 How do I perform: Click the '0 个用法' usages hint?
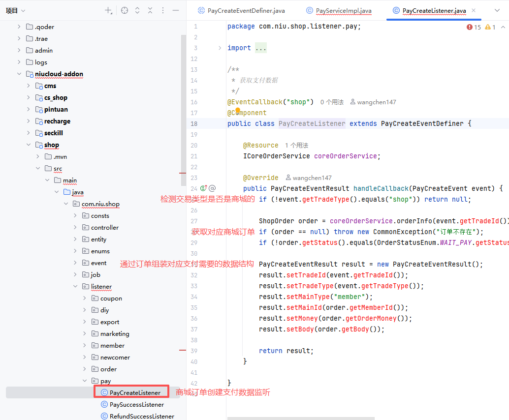[332, 102]
